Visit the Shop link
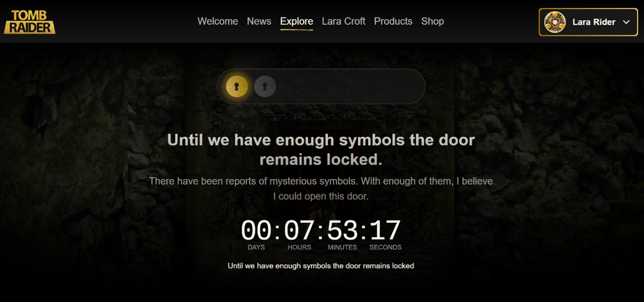The width and height of the screenshot is (644, 302). click(x=432, y=21)
